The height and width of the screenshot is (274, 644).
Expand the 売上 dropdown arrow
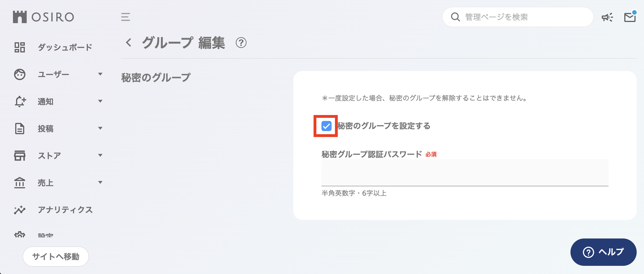pyautogui.click(x=100, y=182)
